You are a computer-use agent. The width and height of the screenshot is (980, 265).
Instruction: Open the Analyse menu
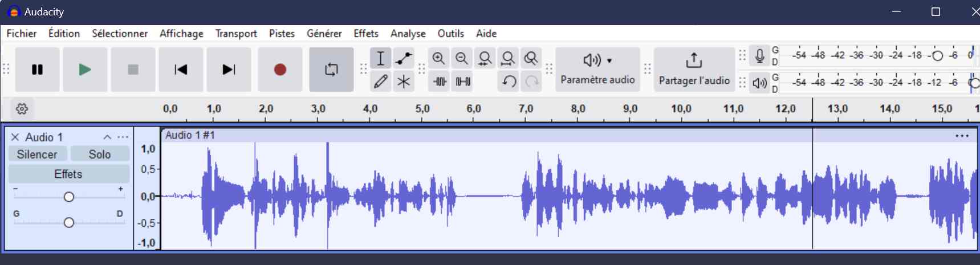click(x=408, y=34)
